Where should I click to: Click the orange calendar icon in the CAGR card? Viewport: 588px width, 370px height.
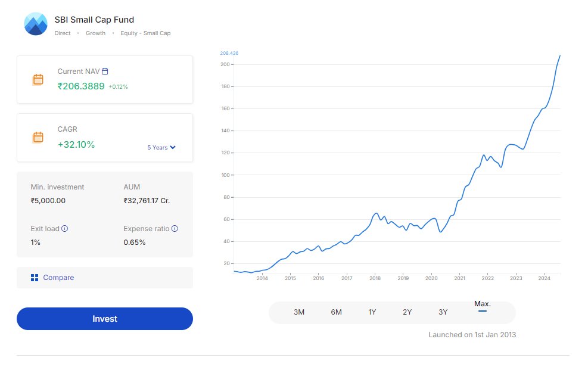point(38,137)
